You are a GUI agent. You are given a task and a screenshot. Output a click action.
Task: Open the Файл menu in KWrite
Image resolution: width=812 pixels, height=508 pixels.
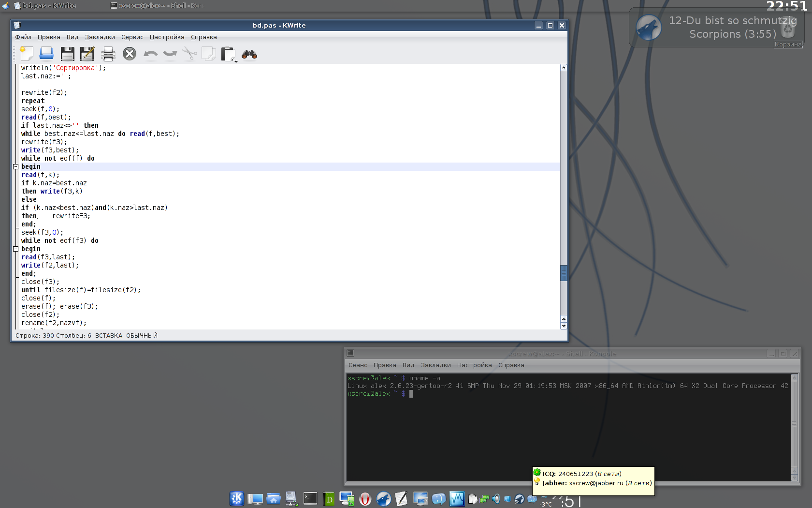point(23,37)
